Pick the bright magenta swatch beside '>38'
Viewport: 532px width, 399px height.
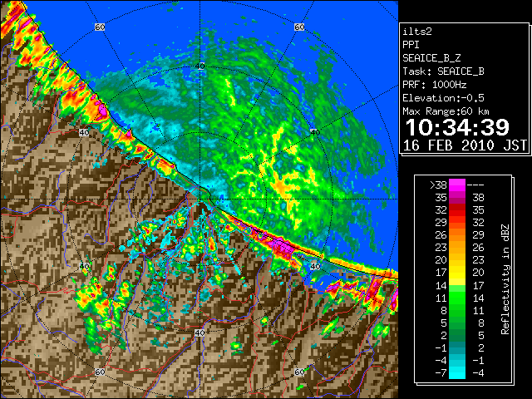[x=457, y=185]
